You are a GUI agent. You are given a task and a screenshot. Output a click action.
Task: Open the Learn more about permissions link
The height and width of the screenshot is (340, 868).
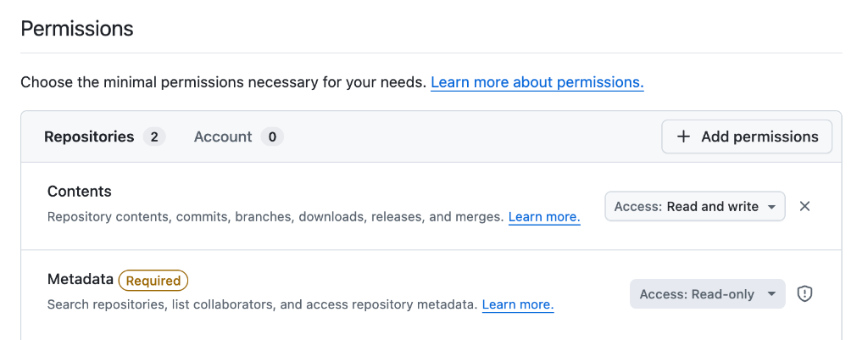click(537, 82)
